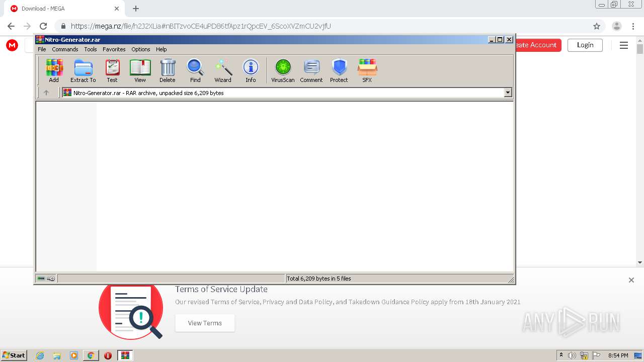
Task: Click the Protect shield icon
Action: pos(339,70)
